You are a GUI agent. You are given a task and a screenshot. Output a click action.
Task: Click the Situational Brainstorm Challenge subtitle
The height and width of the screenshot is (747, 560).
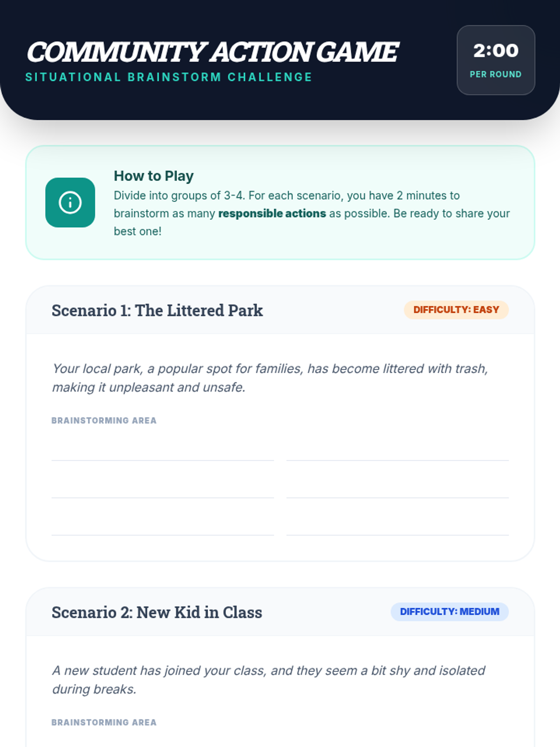(168, 78)
